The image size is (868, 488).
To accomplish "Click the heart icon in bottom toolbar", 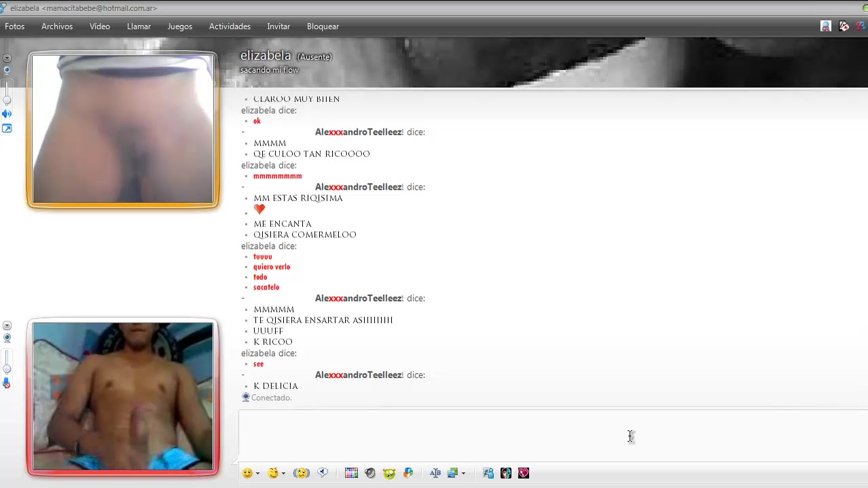I will click(x=524, y=473).
